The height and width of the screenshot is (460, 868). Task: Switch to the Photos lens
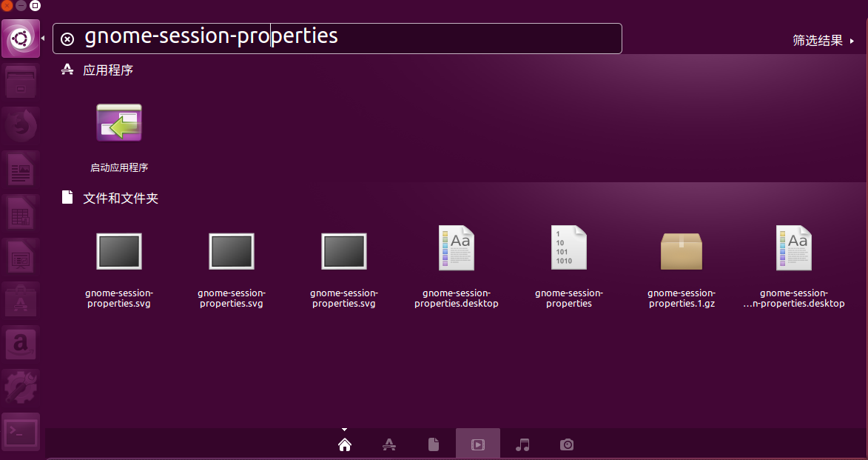coord(567,444)
